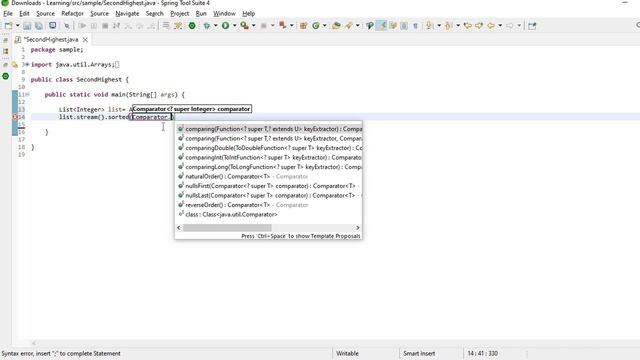Open the Refactor menu
Screen dimensions: 640x360
72,13
